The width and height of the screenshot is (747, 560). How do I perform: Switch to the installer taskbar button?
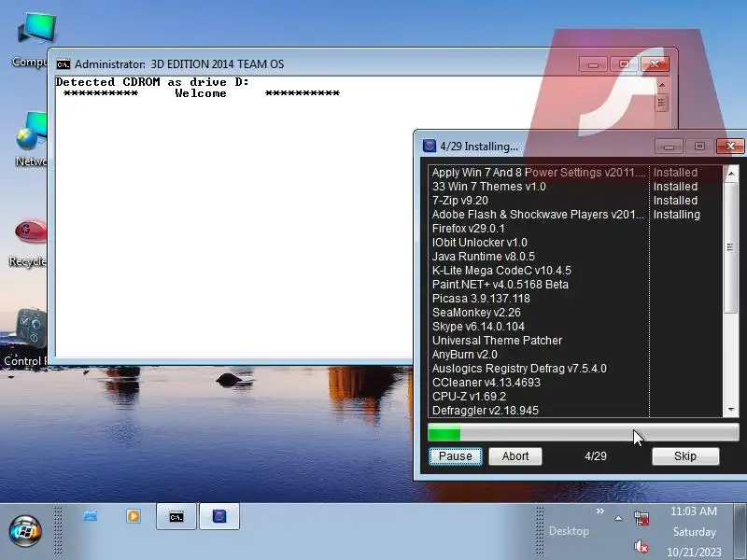[x=219, y=517]
